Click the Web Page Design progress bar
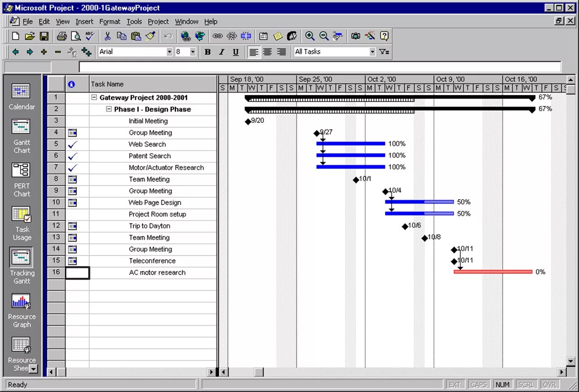The width and height of the screenshot is (579, 392). click(419, 202)
